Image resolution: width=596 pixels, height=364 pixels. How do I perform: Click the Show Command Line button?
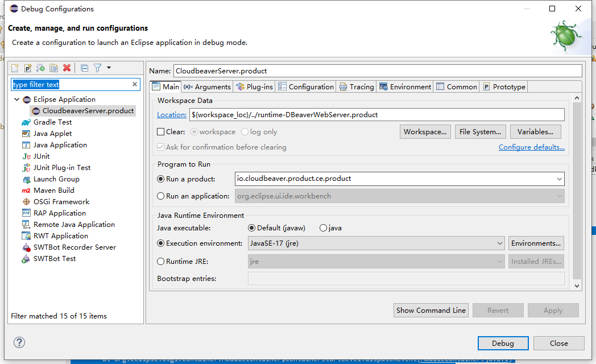431,310
